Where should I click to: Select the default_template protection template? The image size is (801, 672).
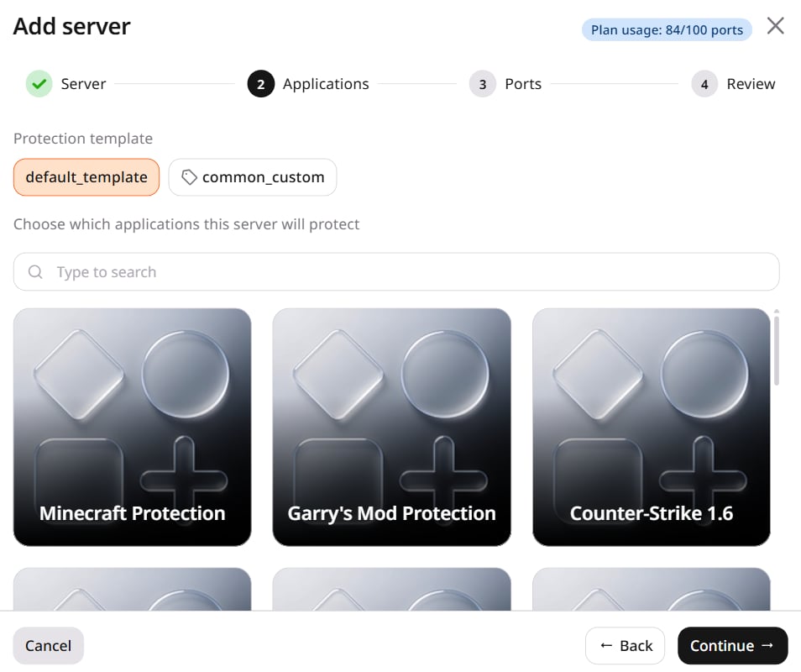(x=86, y=177)
